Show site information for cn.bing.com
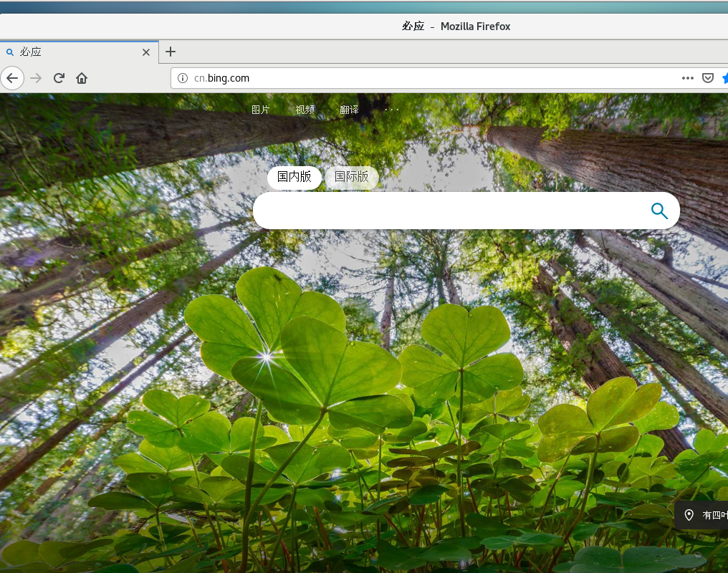The width and height of the screenshot is (728, 573). (x=183, y=78)
